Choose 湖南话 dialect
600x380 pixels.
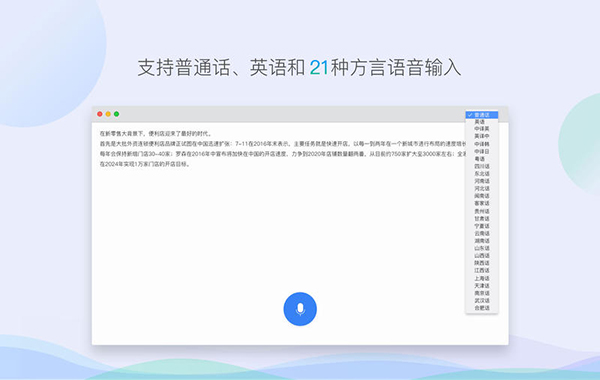tap(482, 241)
